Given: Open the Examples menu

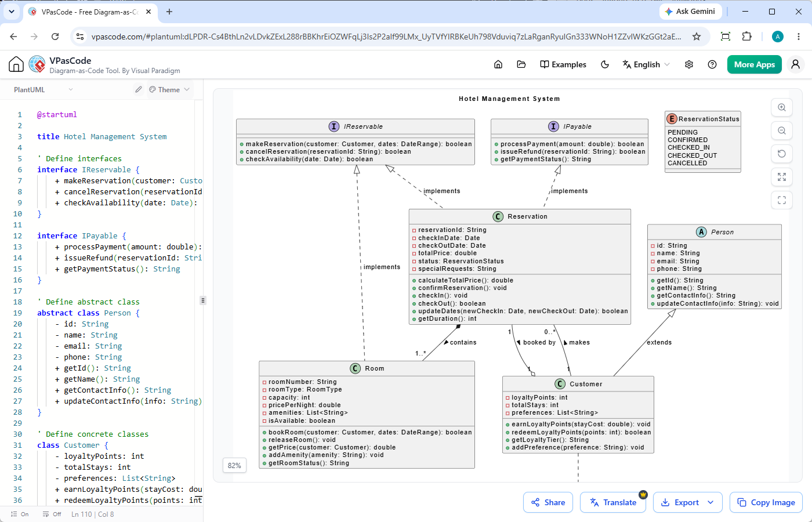Looking at the screenshot, I should (563, 64).
